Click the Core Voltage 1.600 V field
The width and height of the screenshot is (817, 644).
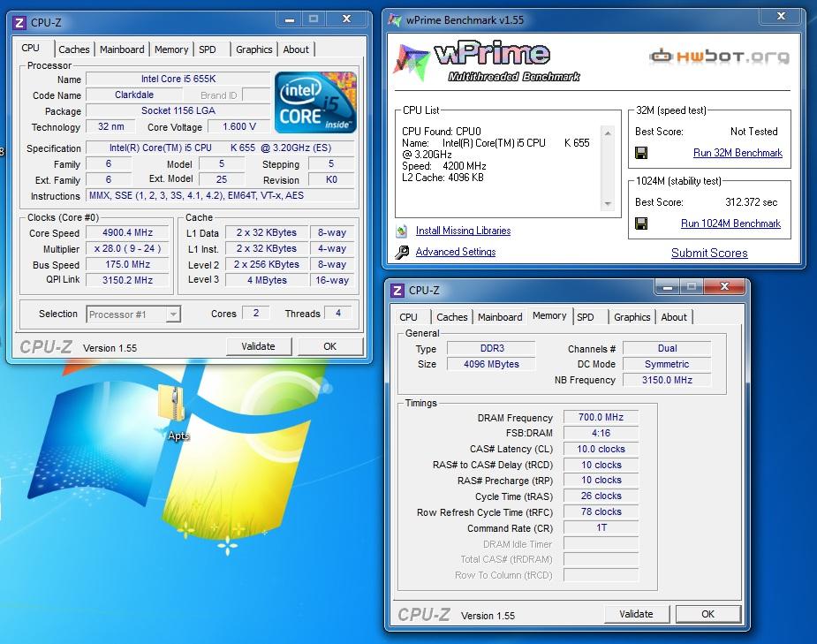(238, 126)
